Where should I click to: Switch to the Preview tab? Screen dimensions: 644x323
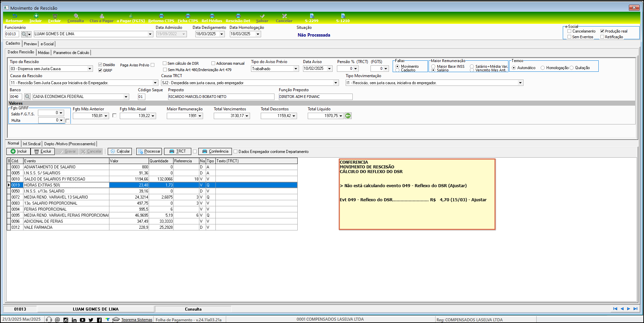pyautogui.click(x=30, y=44)
